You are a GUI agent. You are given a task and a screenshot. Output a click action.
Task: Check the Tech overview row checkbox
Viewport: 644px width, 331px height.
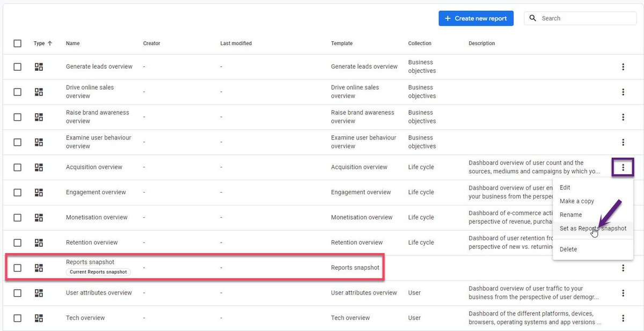pos(18,318)
